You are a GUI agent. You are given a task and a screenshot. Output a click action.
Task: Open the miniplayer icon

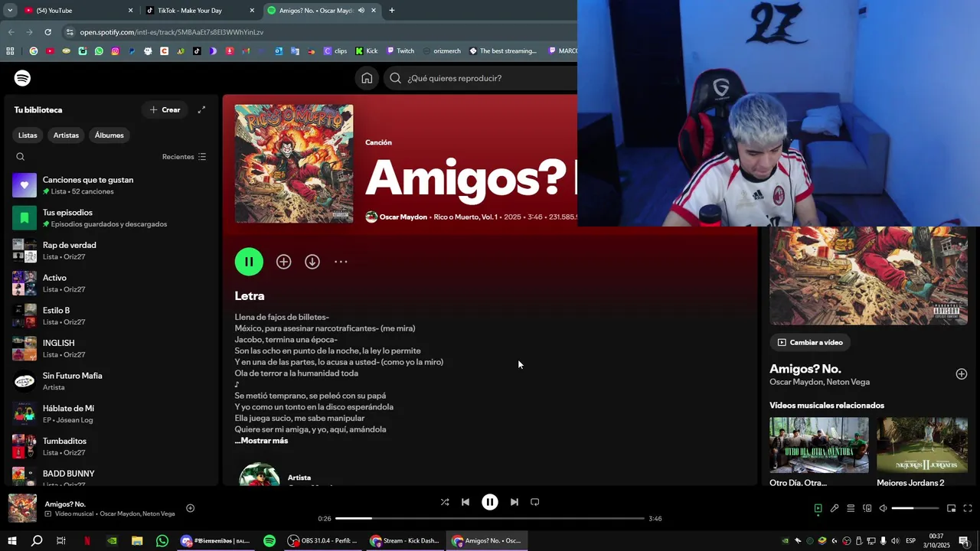pyautogui.click(x=951, y=508)
